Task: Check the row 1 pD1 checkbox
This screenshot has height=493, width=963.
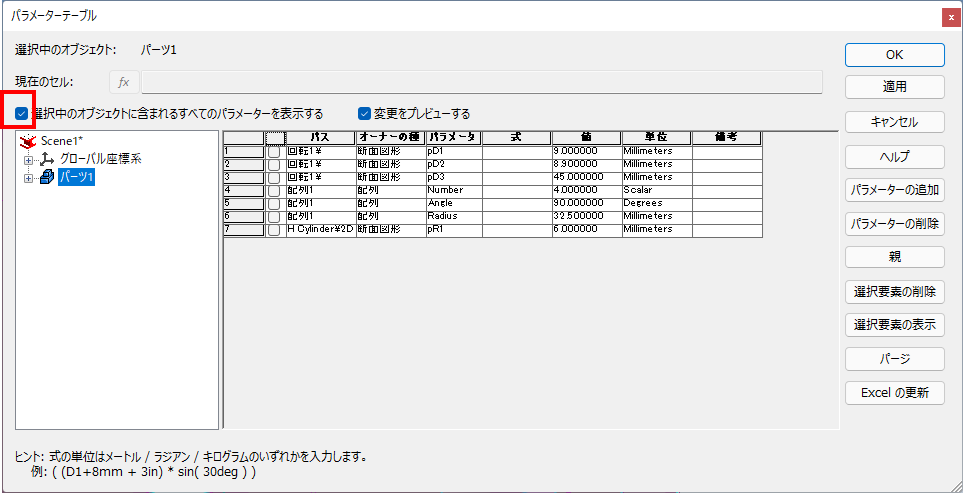Action: click(275, 151)
